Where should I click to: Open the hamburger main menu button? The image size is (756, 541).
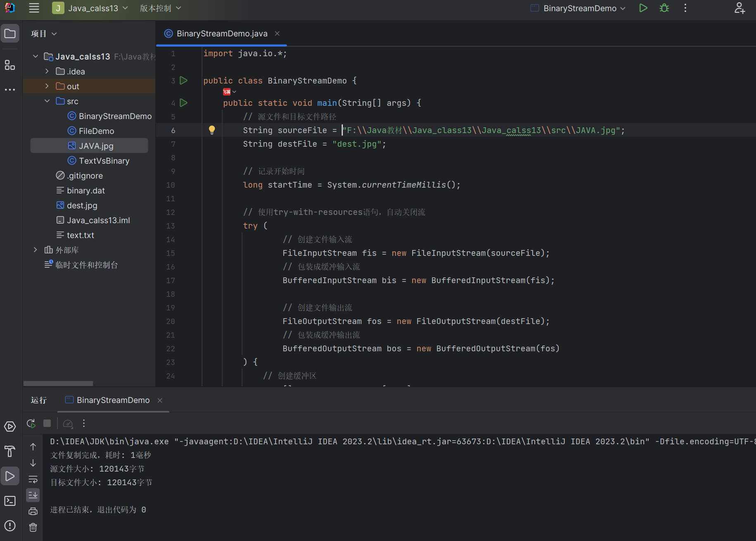pos(34,8)
